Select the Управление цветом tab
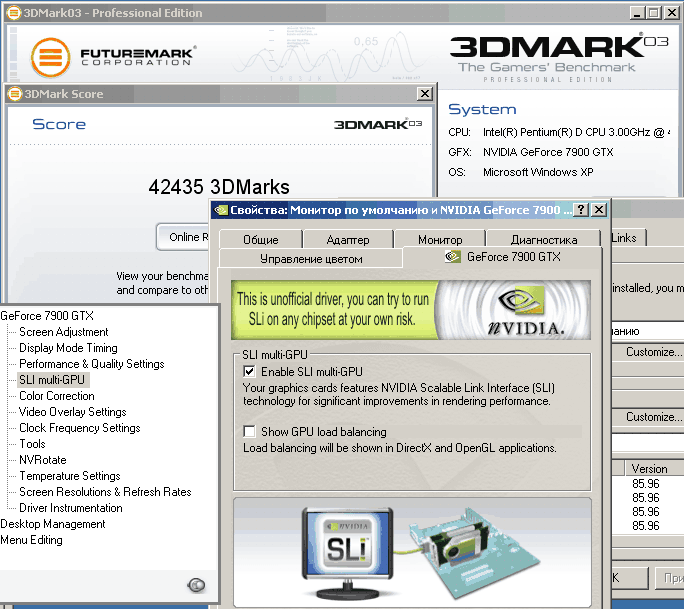This screenshot has width=684, height=609. (311, 259)
